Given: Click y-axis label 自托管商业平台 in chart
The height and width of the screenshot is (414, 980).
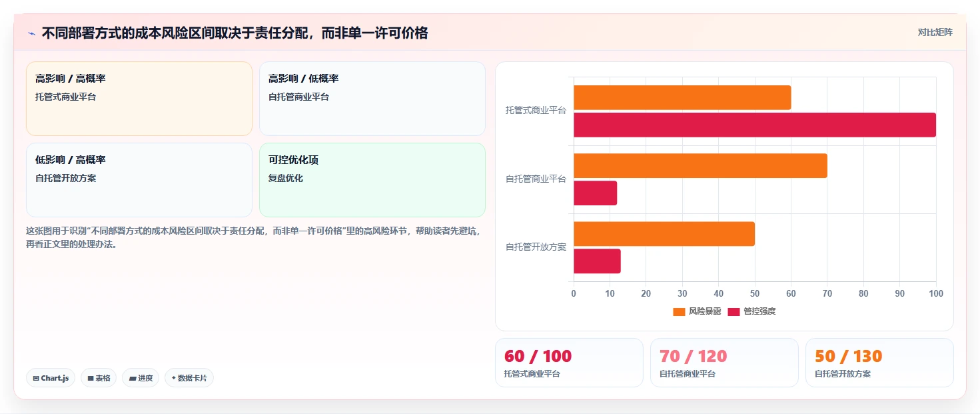Looking at the screenshot, I should 536,179.
